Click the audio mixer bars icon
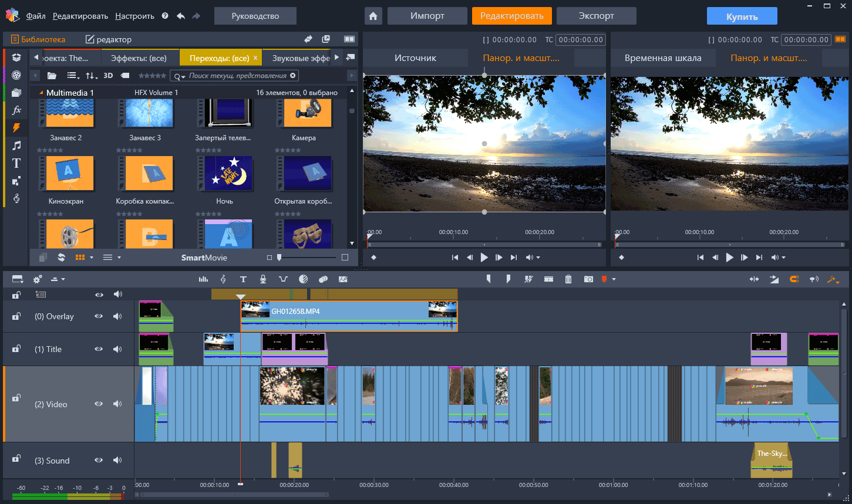The image size is (852, 504). coord(203,279)
